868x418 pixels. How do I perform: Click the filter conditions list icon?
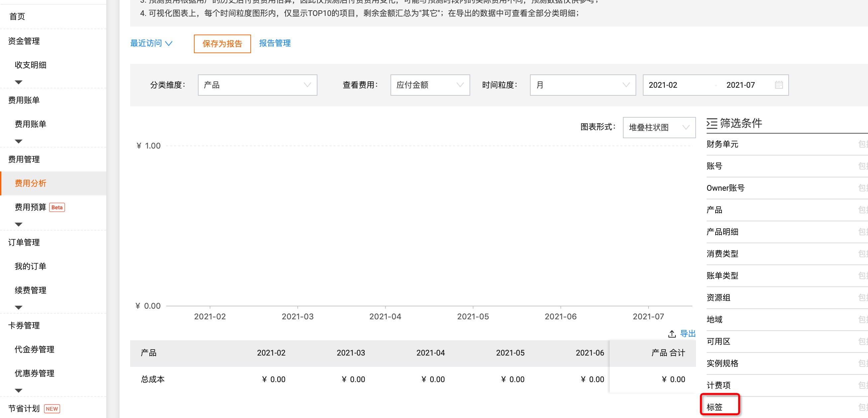pyautogui.click(x=712, y=123)
